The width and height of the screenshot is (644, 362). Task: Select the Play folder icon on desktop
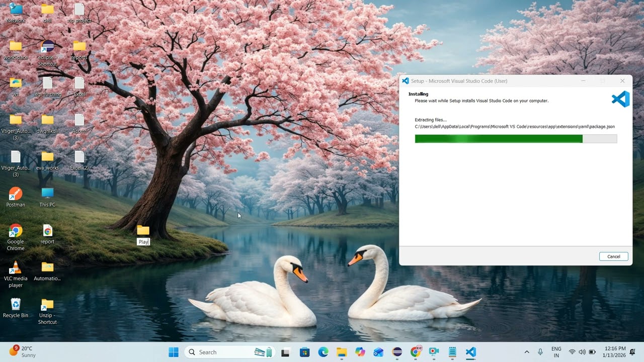(x=143, y=230)
